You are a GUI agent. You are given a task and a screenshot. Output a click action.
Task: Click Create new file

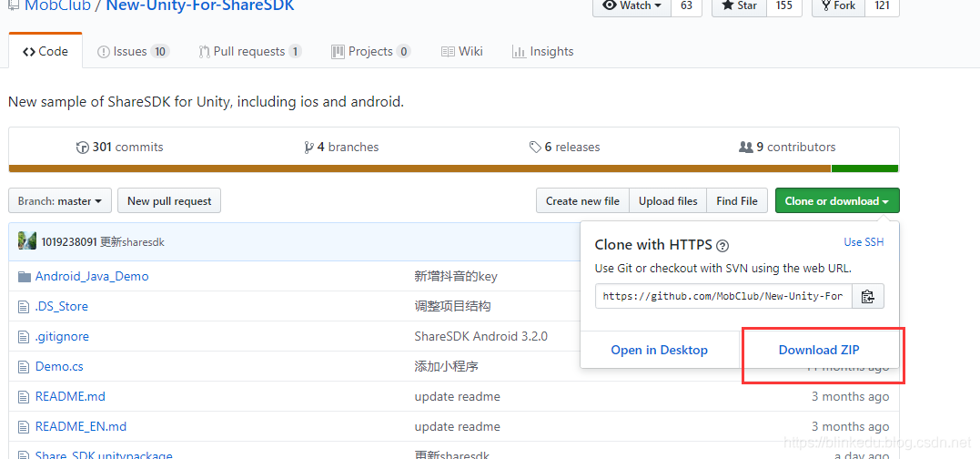pyautogui.click(x=582, y=200)
